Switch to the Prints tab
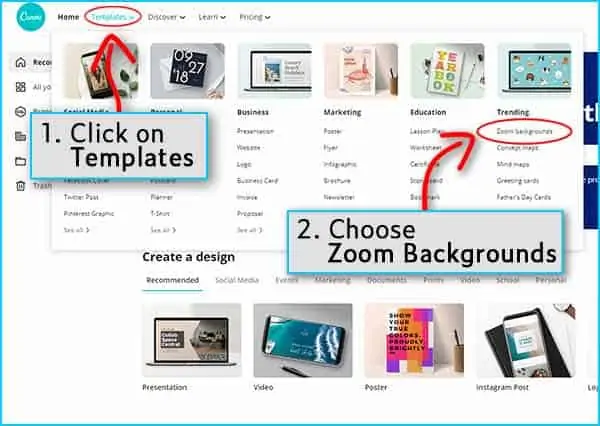Image resolution: width=600 pixels, height=426 pixels. point(433,280)
